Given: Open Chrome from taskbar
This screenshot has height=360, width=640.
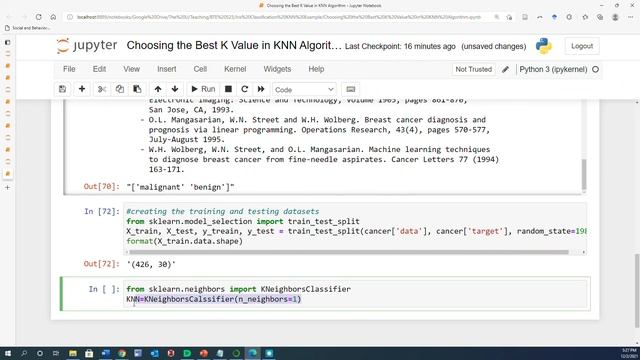Looking at the screenshot, I should [x=122, y=353].
